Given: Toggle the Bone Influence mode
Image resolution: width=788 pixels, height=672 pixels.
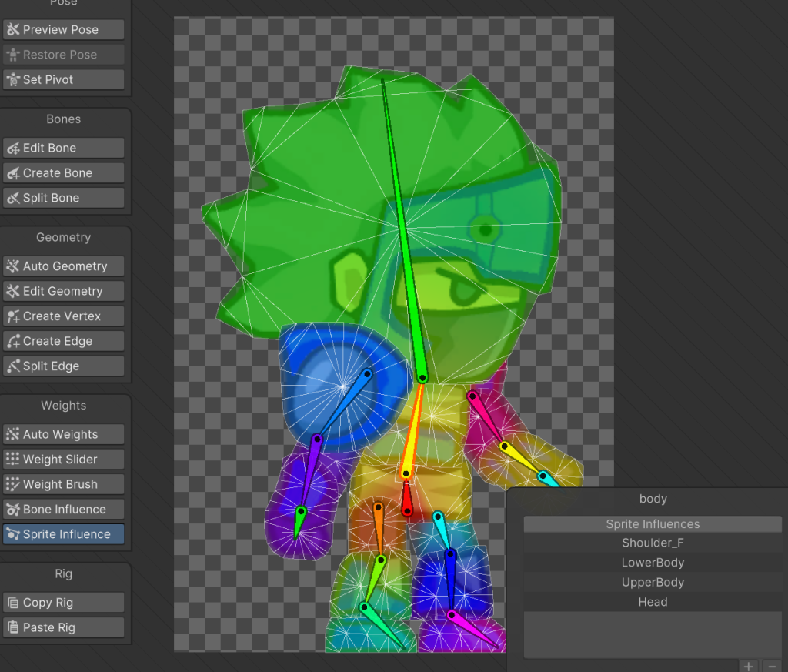Looking at the screenshot, I should 63,510.
